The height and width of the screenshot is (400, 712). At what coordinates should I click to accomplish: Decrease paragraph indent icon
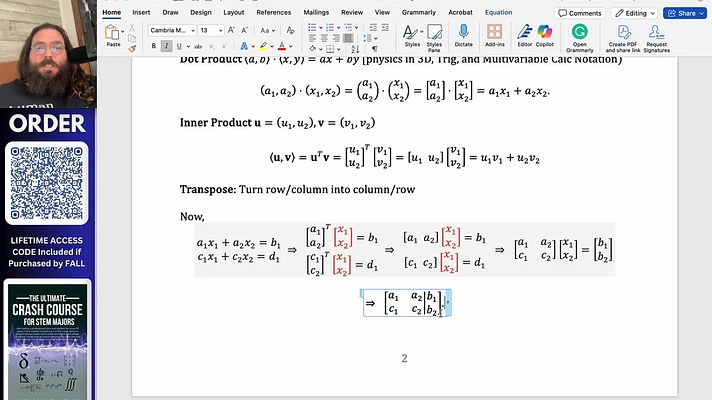(x=373, y=28)
